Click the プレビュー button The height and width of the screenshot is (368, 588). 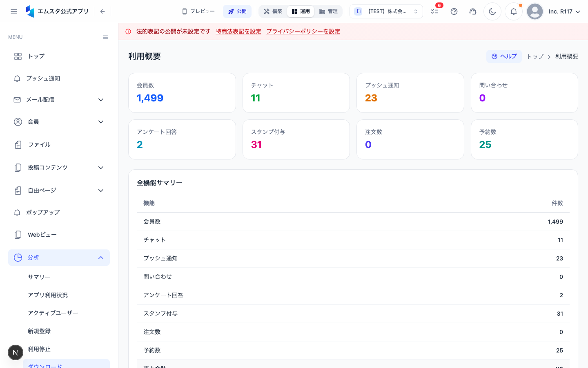[198, 11]
